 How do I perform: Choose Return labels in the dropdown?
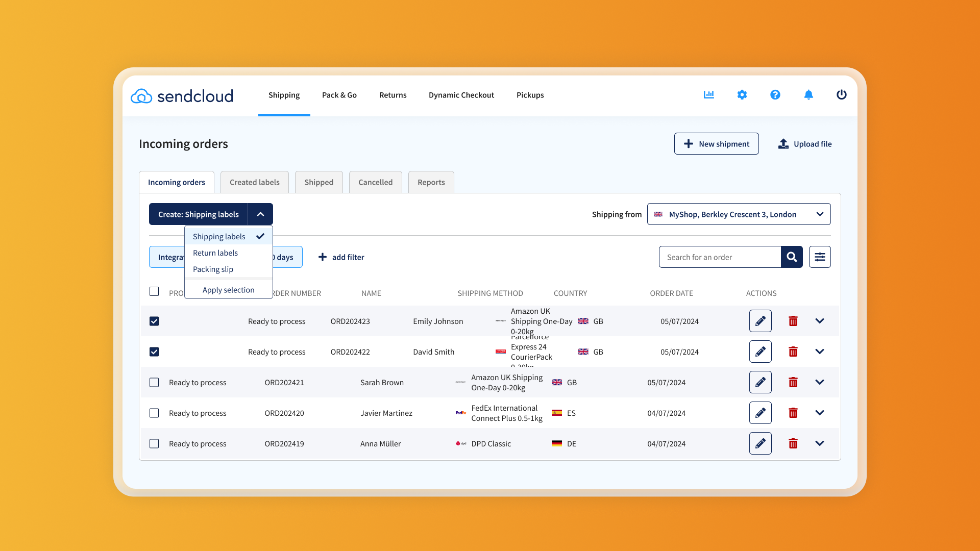229,253
